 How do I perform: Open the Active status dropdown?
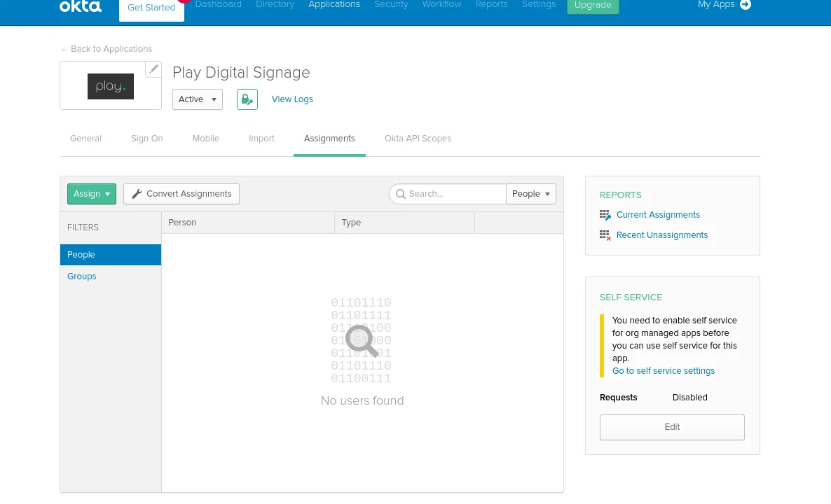tap(197, 99)
